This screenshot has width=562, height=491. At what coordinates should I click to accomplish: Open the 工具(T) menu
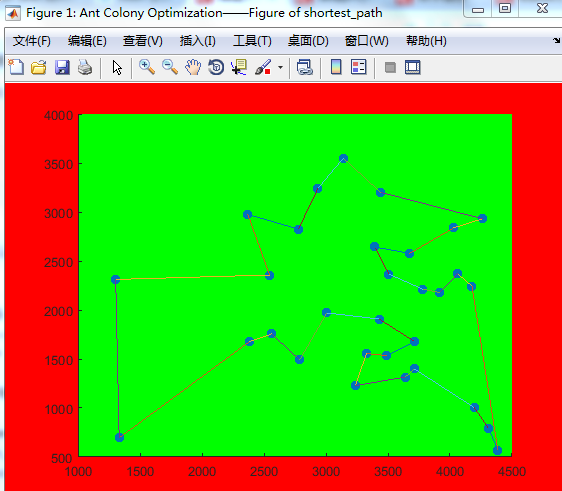(x=253, y=41)
